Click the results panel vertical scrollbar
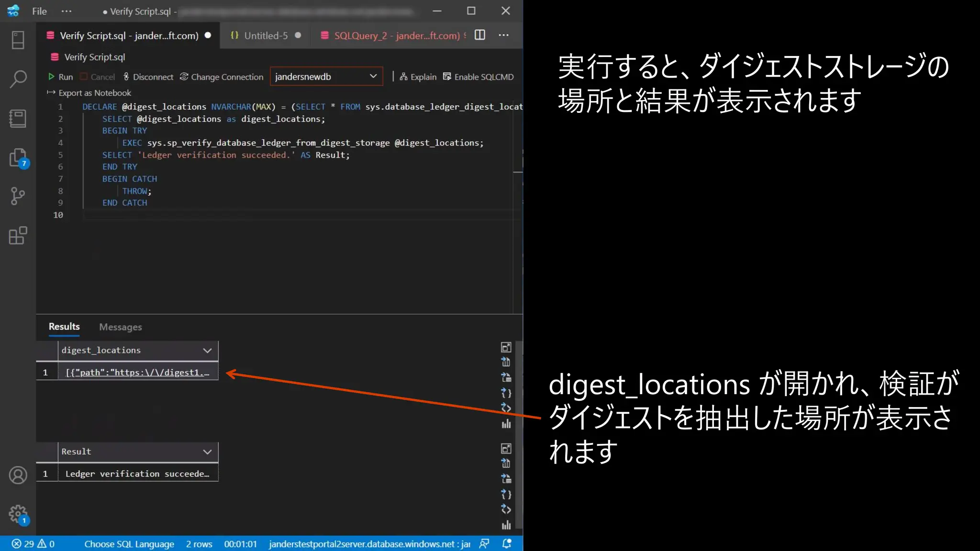This screenshot has height=551, width=980. [x=519, y=434]
